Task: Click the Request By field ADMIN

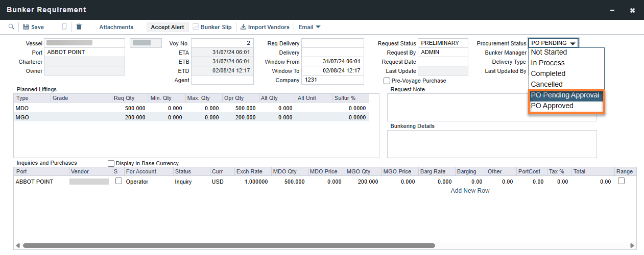Action: tap(443, 53)
